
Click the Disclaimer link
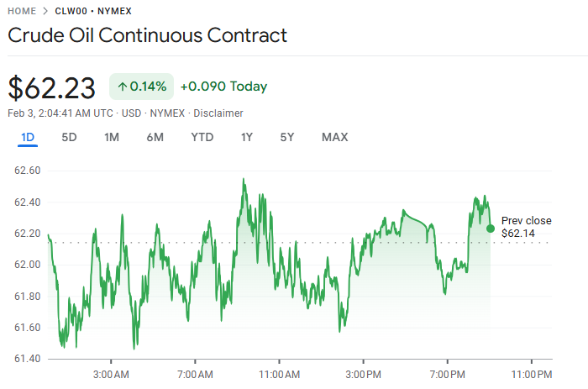(x=218, y=113)
